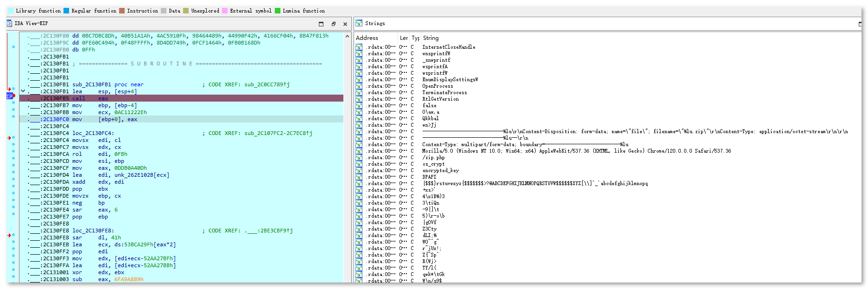Screen dimensions: 868x289
Task: Click disassembly scrollbar up arrow
Action: [347, 36]
